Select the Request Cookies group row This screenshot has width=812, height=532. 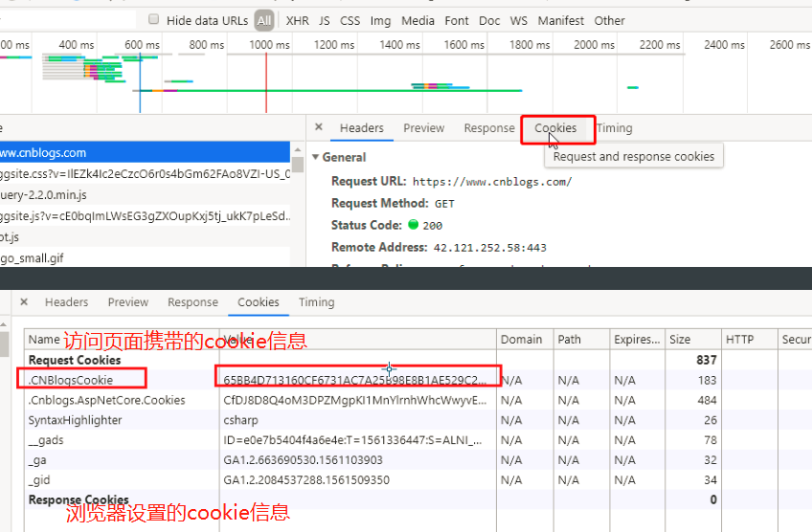pyautogui.click(x=417, y=360)
